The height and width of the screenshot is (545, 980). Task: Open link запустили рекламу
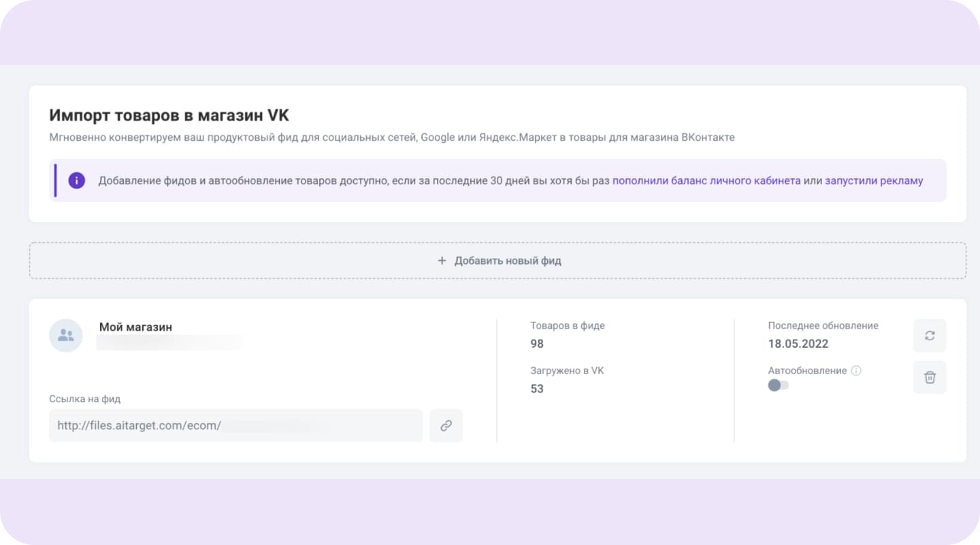874,181
